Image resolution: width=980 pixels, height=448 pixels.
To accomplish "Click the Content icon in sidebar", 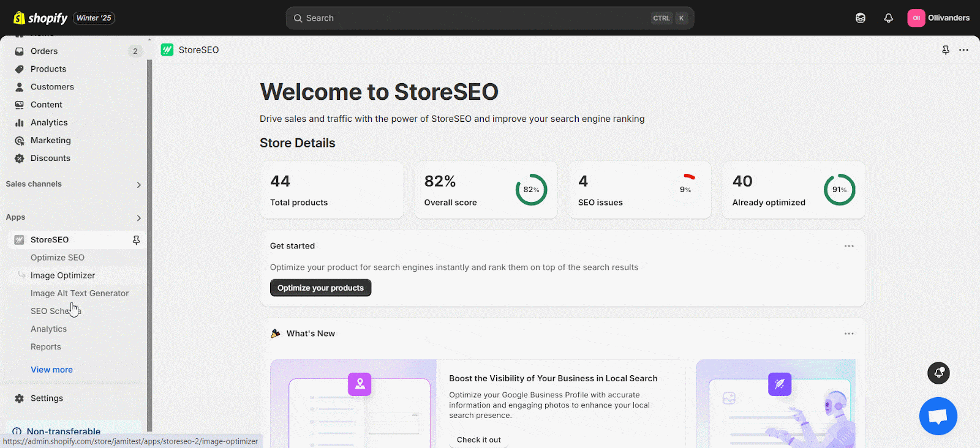I will 20,105.
